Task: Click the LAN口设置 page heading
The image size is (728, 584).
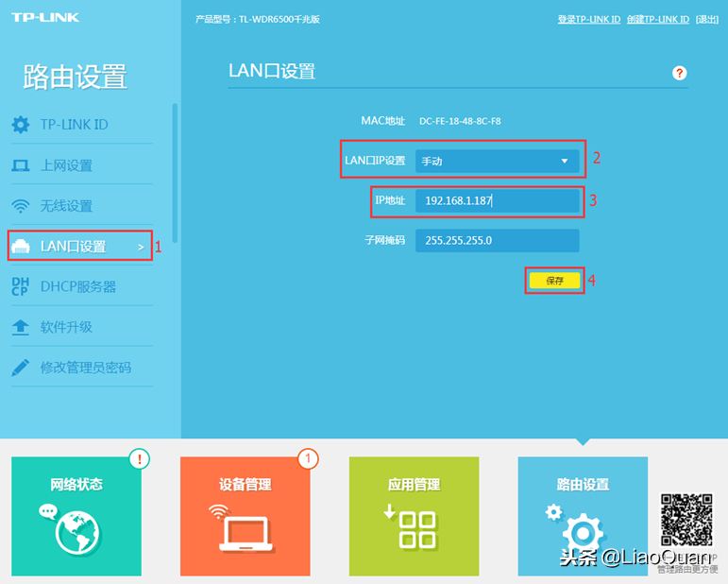Action: click(x=272, y=71)
